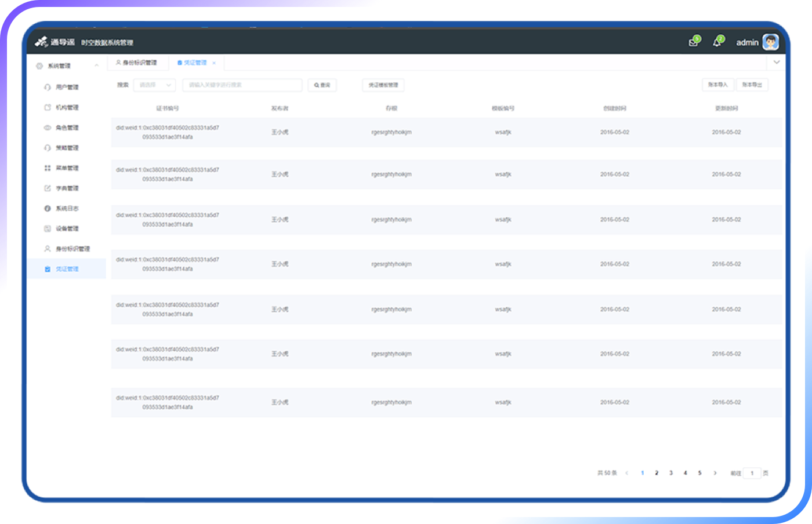This screenshot has height=524, width=812.
Task: Close the 凭证管理 tab
Action: tap(214, 63)
